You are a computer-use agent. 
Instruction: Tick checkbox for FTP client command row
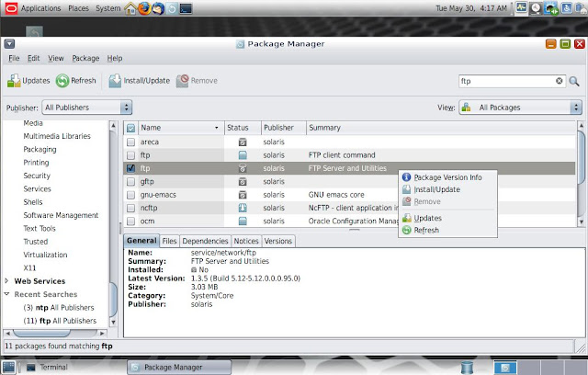(x=130, y=155)
